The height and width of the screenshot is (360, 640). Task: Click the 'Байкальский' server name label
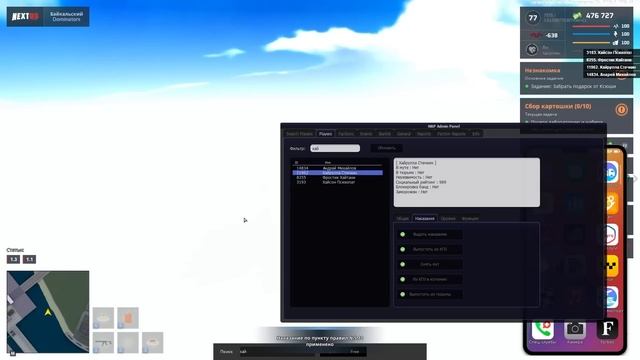coord(67,14)
